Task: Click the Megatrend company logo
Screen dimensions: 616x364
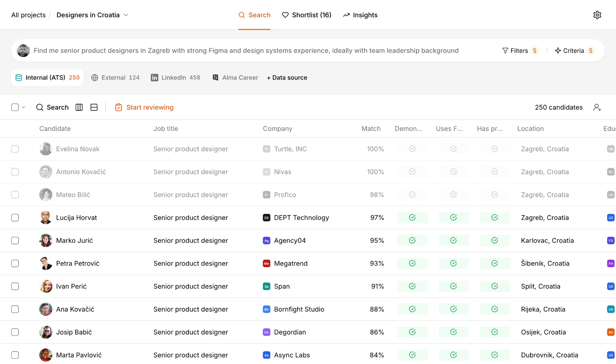Action: pyautogui.click(x=266, y=263)
